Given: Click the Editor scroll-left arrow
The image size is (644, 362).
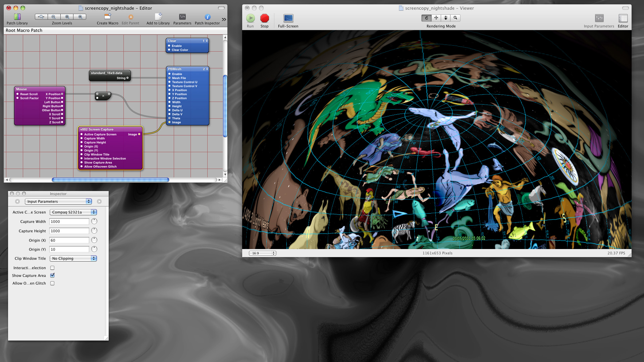Looking at the screenshot, I should point(7,180).
